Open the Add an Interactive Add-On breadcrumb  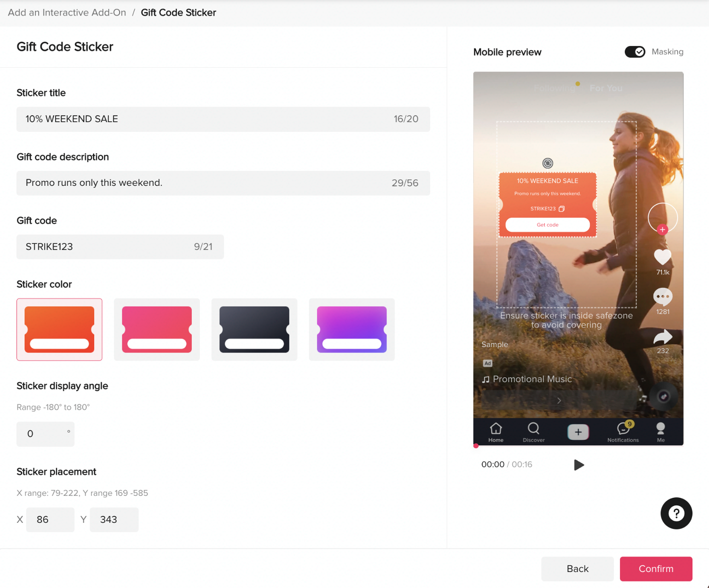tap(67, 13)
